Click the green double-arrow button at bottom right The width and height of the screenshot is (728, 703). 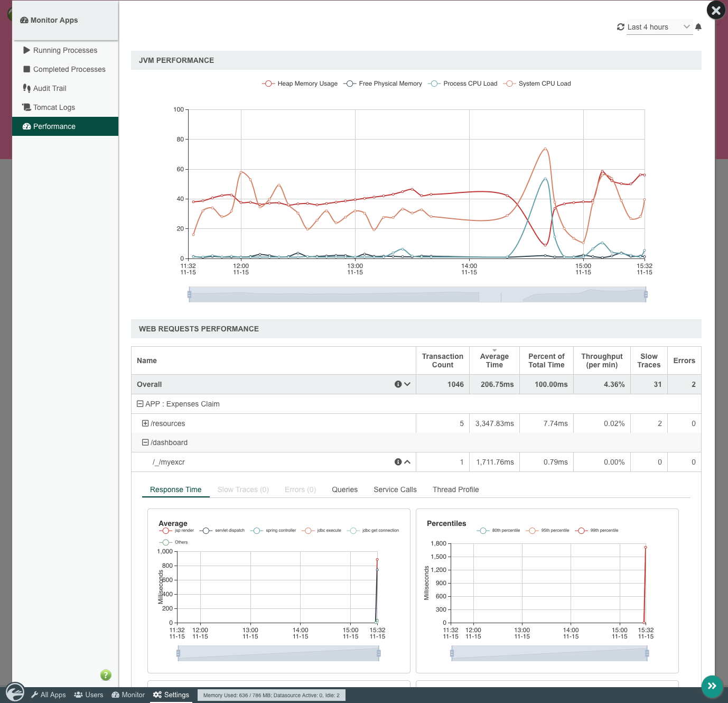pyautogui.click(x=712, y=686)
